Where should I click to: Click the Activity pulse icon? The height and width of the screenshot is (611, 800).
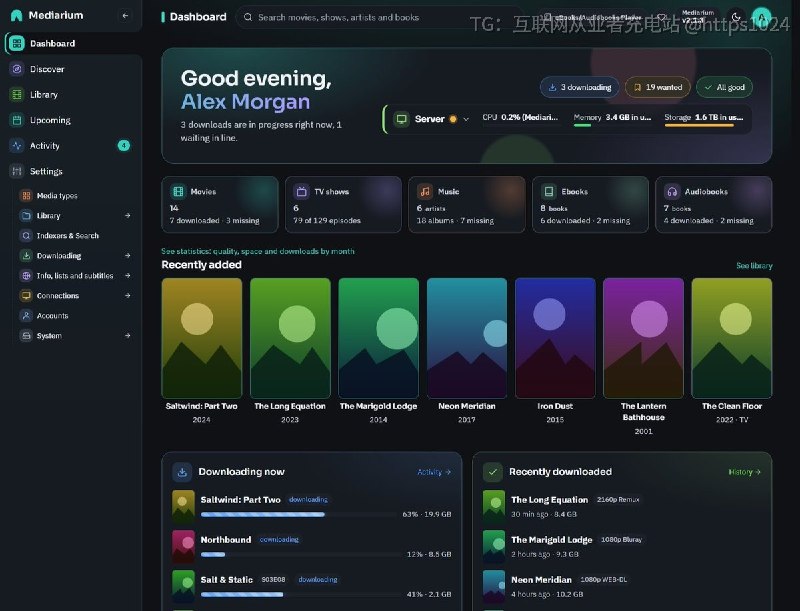tap(17, 145)
